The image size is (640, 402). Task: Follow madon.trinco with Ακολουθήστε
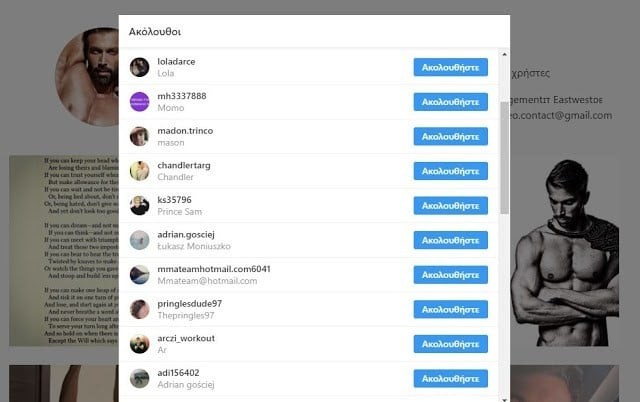[451, 136]
